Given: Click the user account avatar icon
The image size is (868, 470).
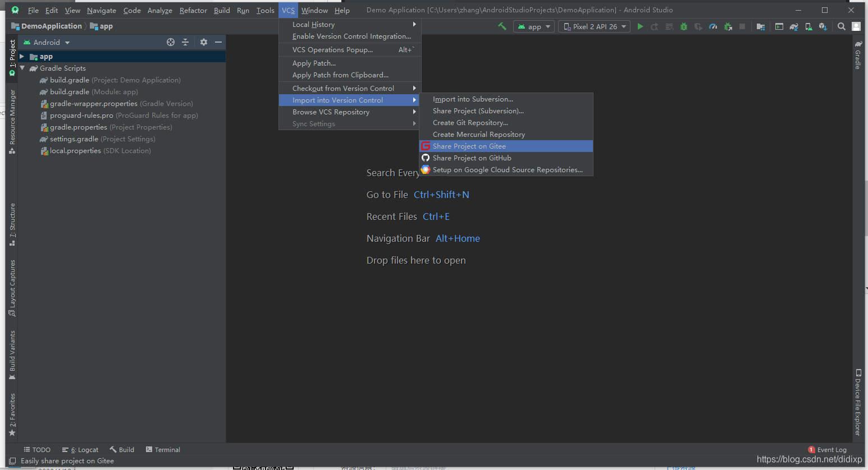Looking at the screenshot, I should (856, 26).
